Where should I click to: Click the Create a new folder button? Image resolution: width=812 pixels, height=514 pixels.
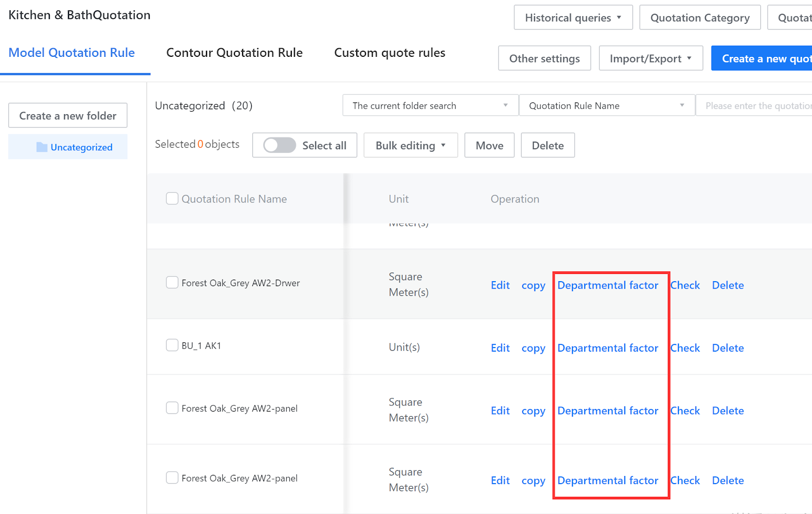click(67, 116)
